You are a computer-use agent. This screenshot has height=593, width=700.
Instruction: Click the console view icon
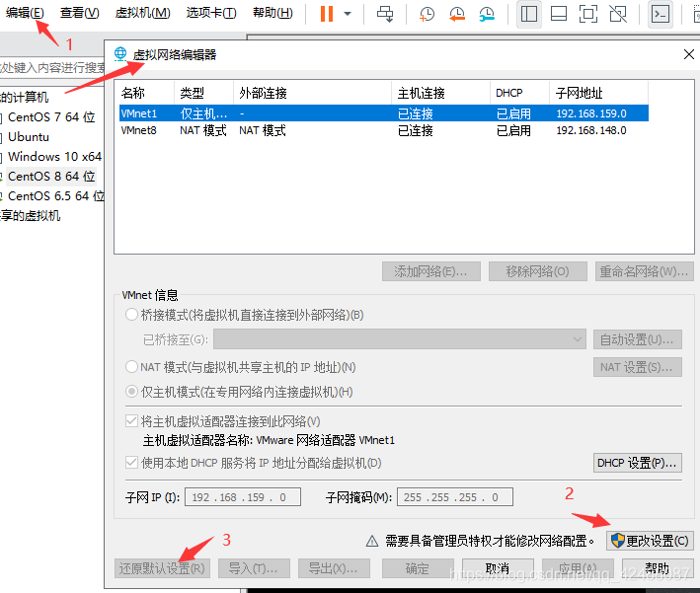(x=661, y=14)
